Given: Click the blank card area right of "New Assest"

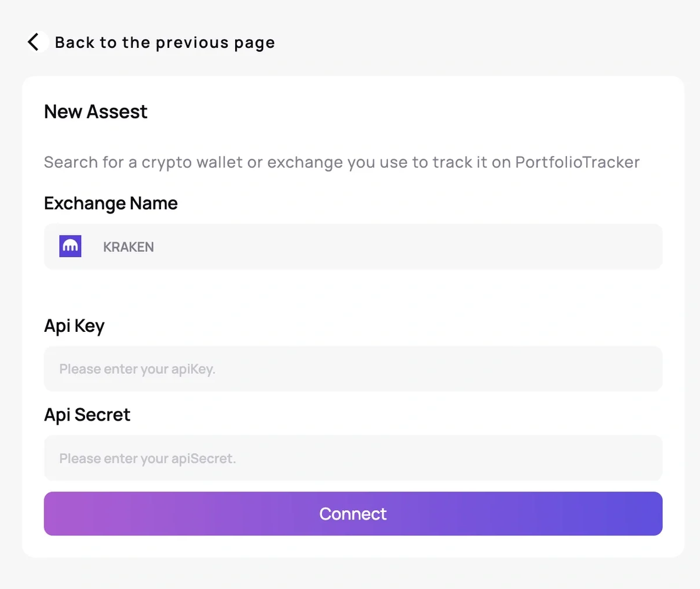Looking at the screenshot, I should coord(408,112).
